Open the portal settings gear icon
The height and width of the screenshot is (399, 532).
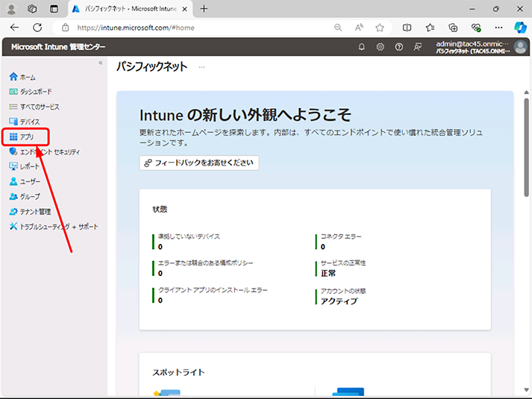pos(381,47)
